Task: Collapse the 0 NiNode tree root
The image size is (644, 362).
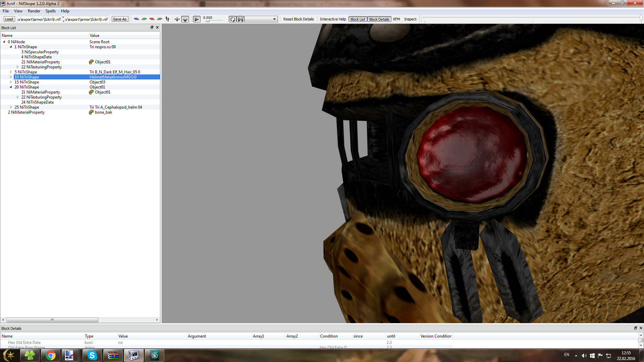Action: point(4,42)
